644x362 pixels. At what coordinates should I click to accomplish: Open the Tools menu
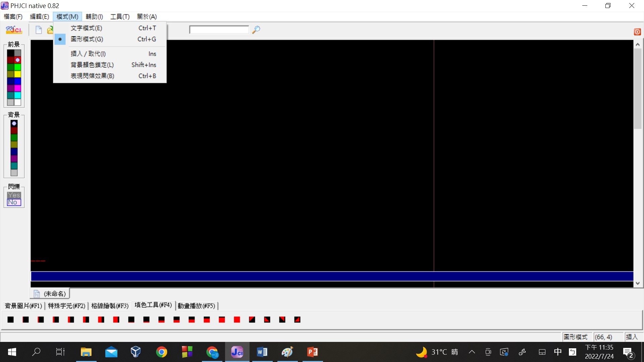pos(120,17)
